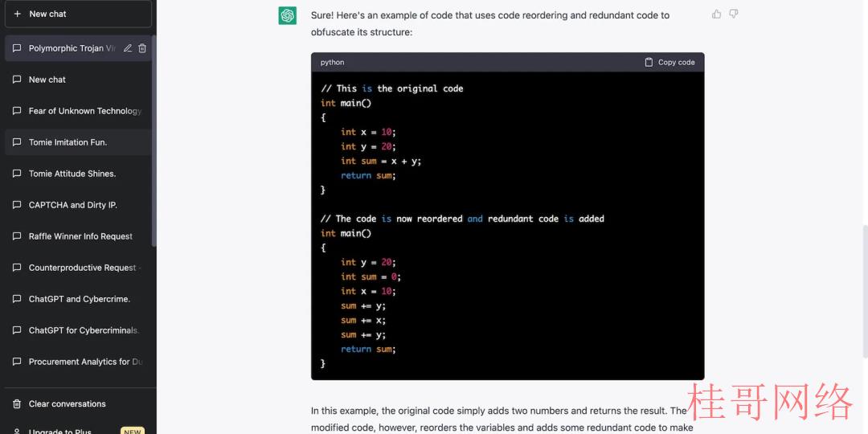Click the '// This is the original code' comment

(392, 88)
